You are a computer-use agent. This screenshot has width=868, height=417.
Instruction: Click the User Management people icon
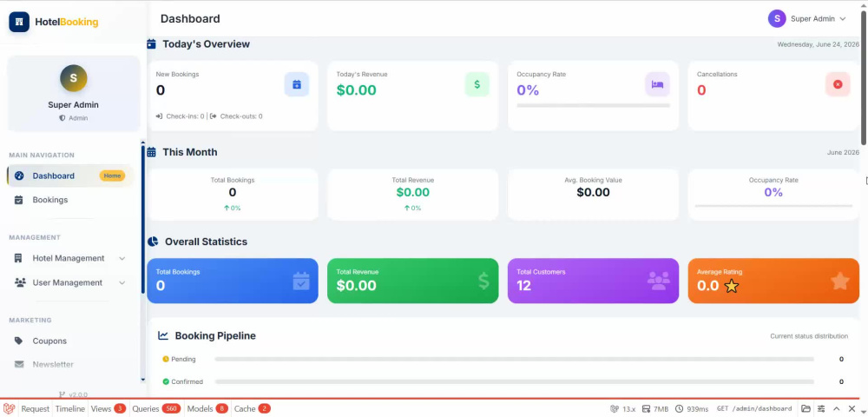(x=20, y=283)
